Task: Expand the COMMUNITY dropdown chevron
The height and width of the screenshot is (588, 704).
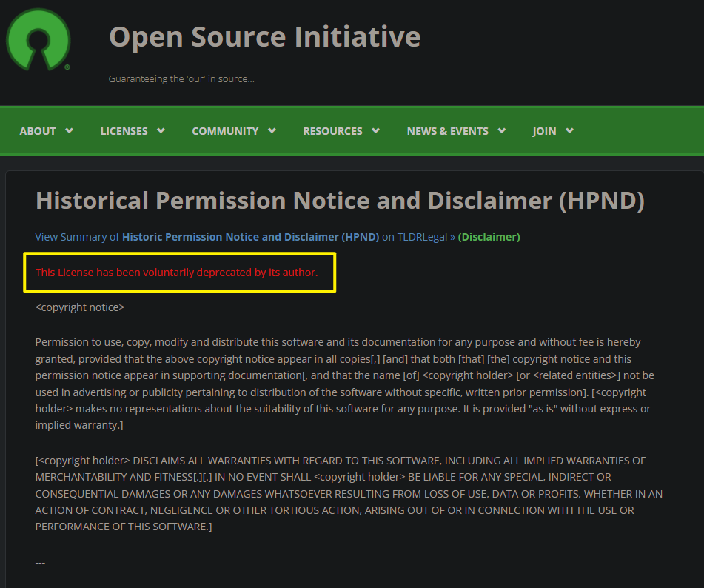Action: pyautogui.click(x=272, y=130)
